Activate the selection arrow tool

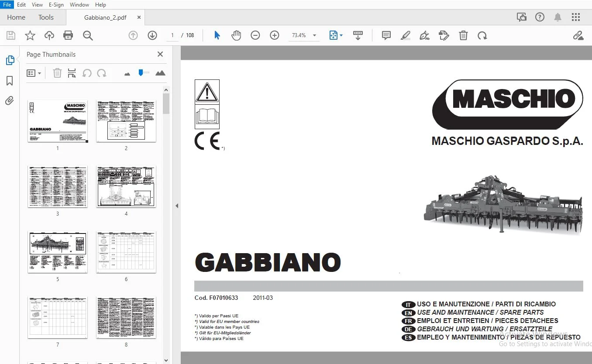click(x=217, y=35)
